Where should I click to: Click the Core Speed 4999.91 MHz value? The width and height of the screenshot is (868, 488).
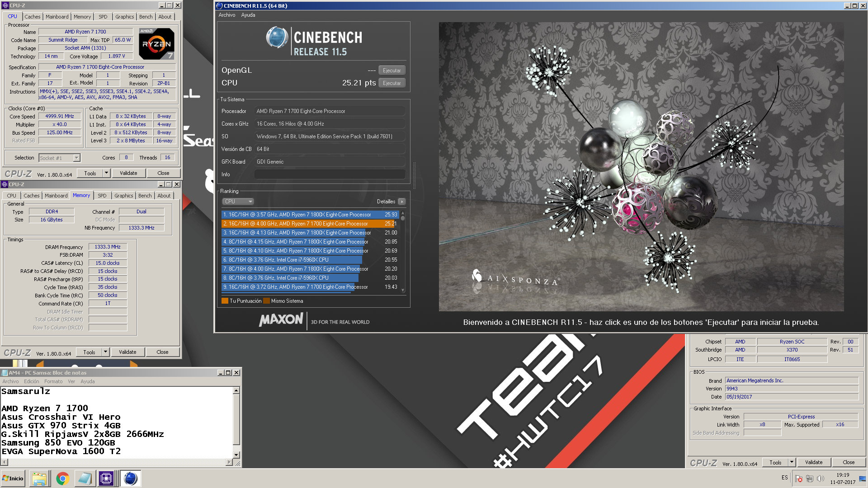pos(60,117)
